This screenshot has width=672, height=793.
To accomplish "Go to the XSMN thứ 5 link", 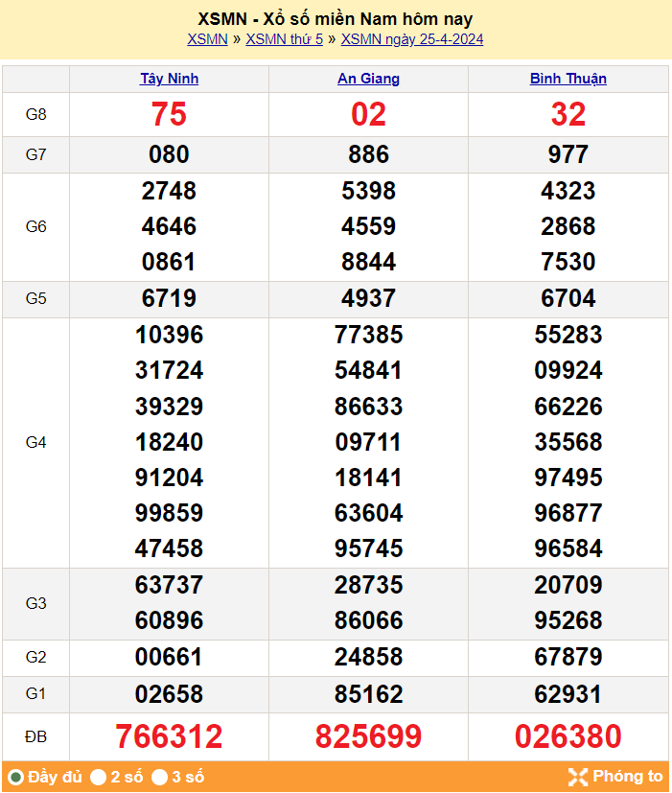I will [x=285, y=39].
